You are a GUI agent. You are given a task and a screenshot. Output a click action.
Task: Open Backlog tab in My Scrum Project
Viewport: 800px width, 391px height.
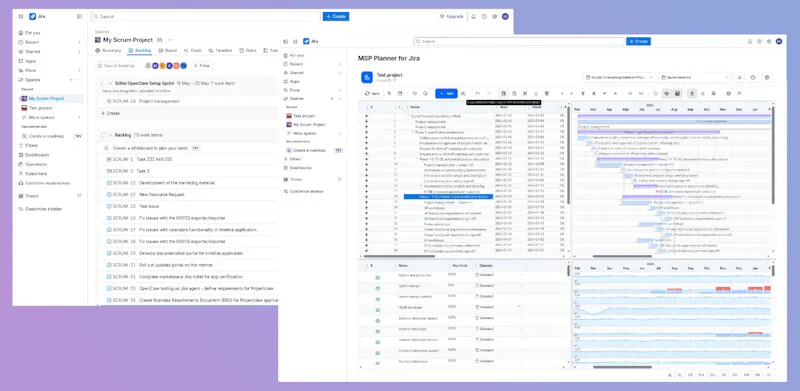coord(140,51)
